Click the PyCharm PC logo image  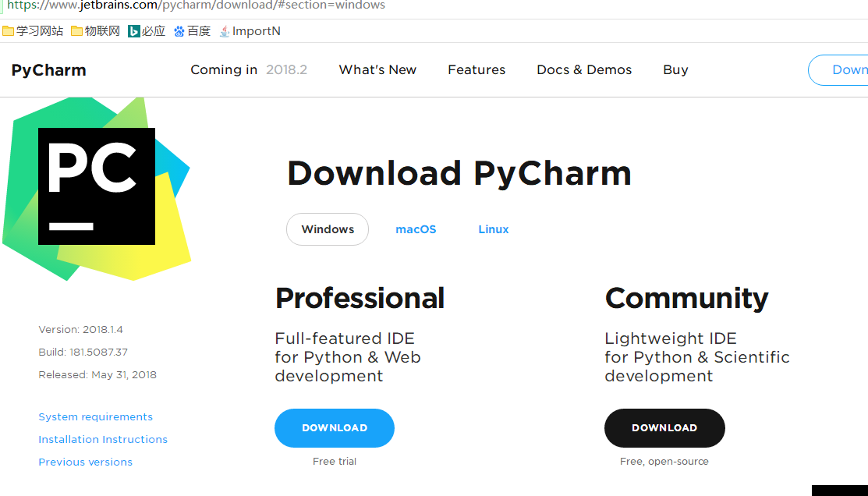[97, 188]
